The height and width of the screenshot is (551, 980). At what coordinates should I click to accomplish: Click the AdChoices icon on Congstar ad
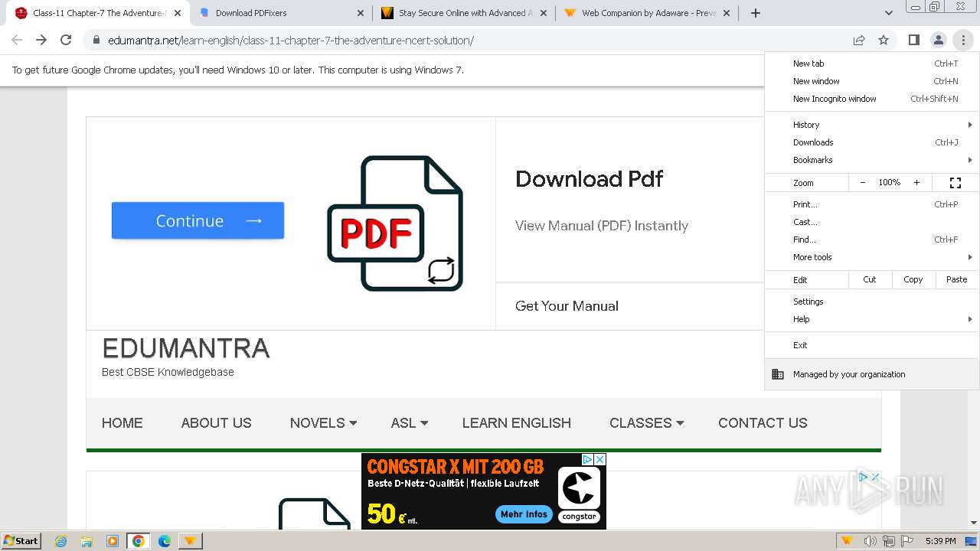[x=588, y=459]
